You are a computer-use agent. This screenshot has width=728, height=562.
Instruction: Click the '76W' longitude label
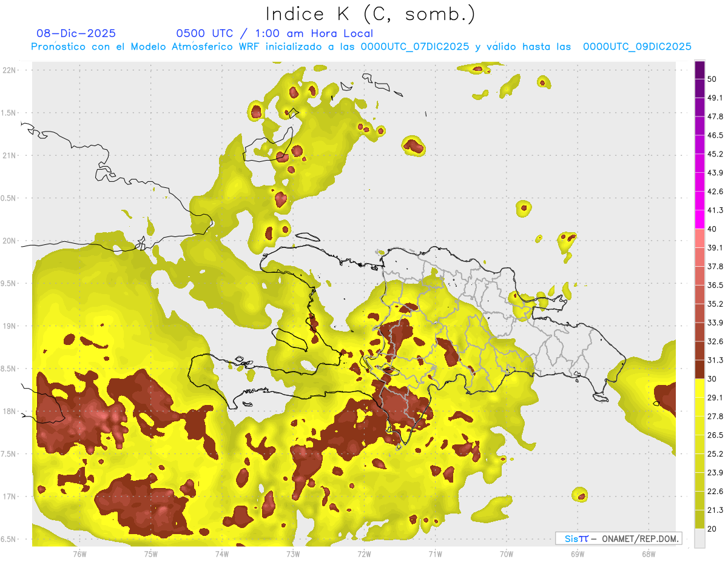79,554
